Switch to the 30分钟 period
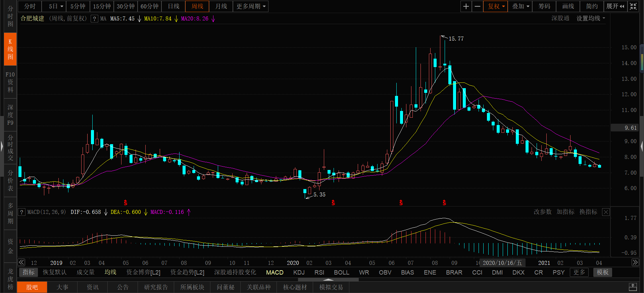Viewport: 644px width, 293px height. pyautogui.click(x=126, y=6)
